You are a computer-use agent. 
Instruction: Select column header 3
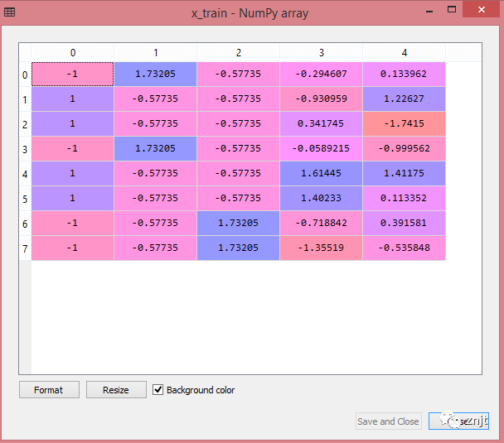tap(321, 53)
